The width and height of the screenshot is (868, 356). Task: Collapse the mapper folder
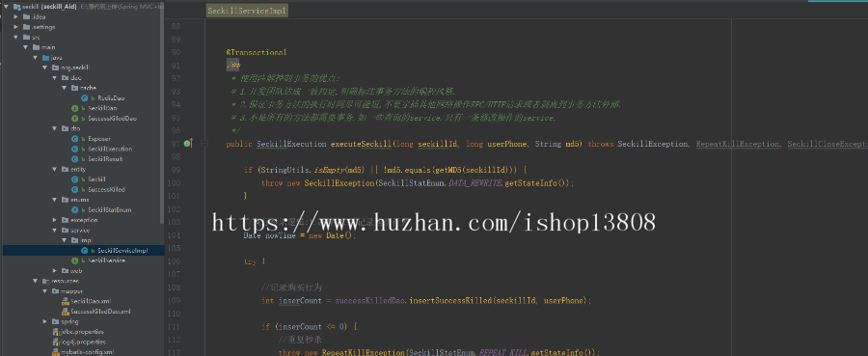pyautogui.click(x=45, y=290)
